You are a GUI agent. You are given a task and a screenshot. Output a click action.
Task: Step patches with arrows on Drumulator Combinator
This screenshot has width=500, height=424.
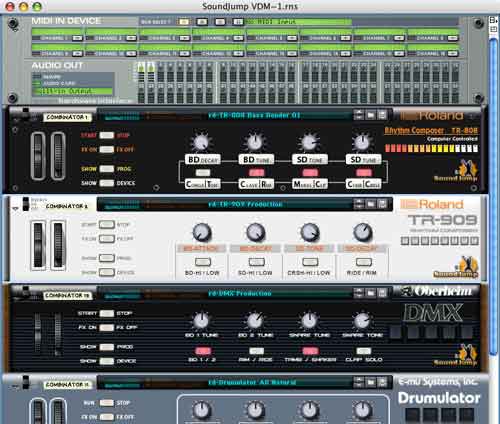tap(359, 382)
